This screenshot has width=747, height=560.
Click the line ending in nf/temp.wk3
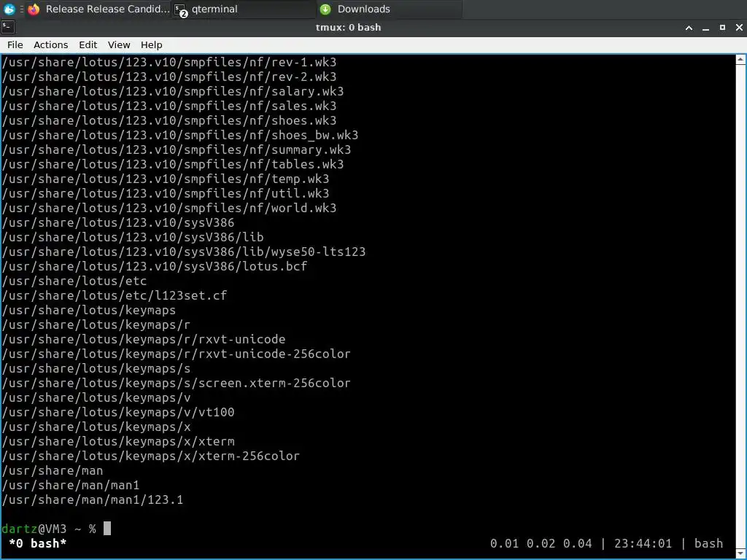(166, 179)
